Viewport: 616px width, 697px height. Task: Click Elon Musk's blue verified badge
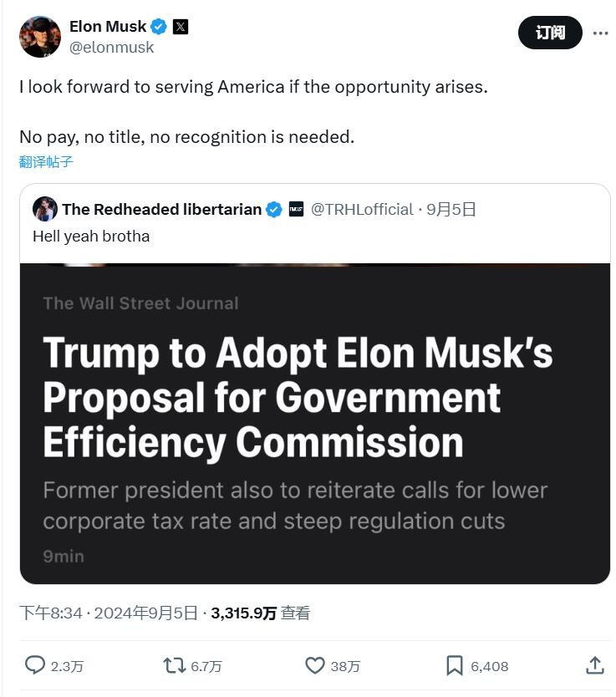(x=159, y=27)
